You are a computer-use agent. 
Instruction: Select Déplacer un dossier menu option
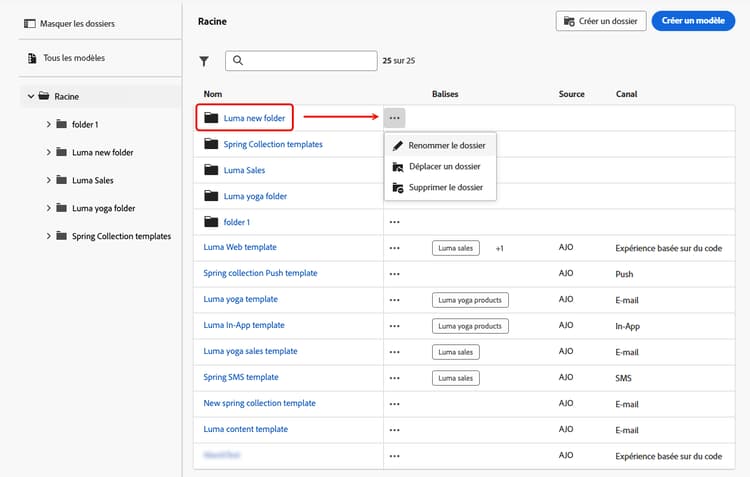[444, 166]
